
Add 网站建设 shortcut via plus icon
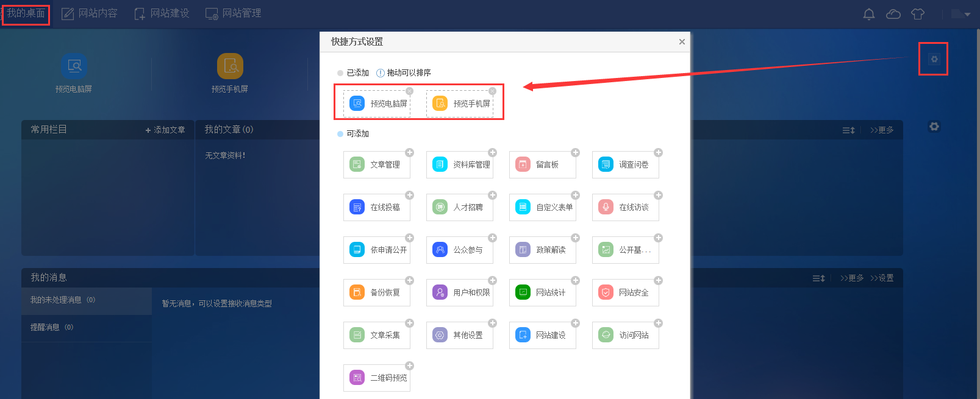click(x=575, y=323)
